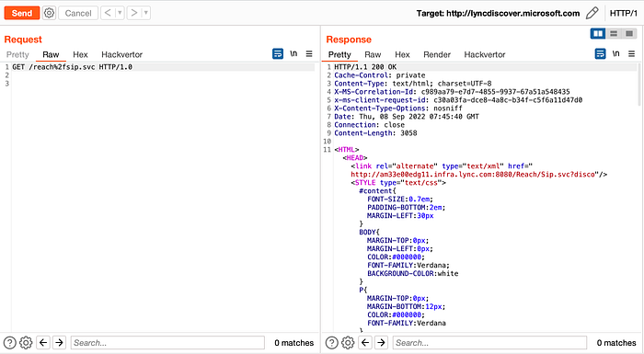Switch protocol via HTTP/1 selector

pos(623,13)
